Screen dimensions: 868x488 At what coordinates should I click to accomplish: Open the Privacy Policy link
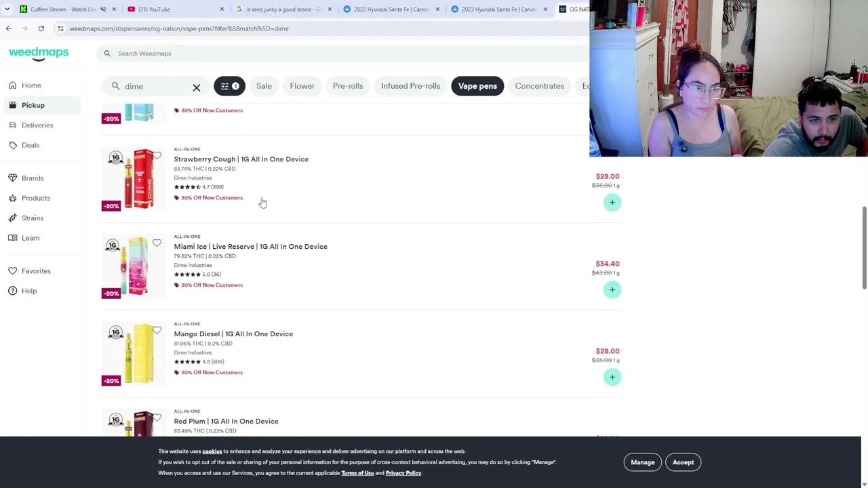point(403,473)
